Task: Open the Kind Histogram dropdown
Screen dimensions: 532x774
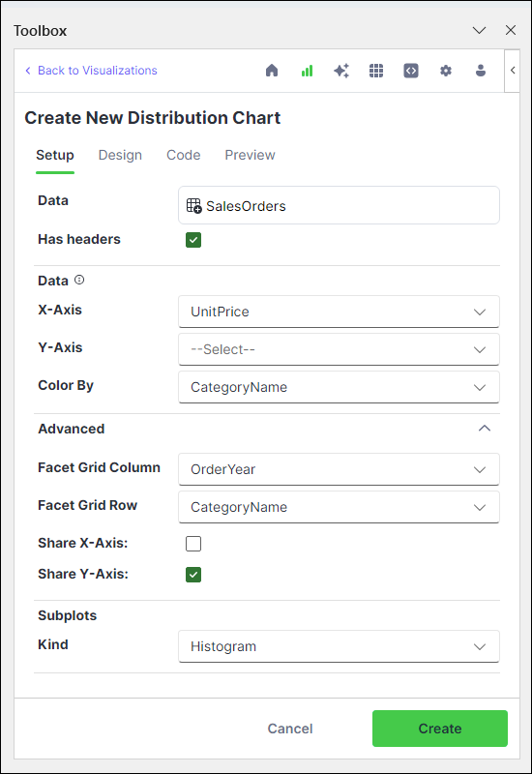Action: pos(339,646)
